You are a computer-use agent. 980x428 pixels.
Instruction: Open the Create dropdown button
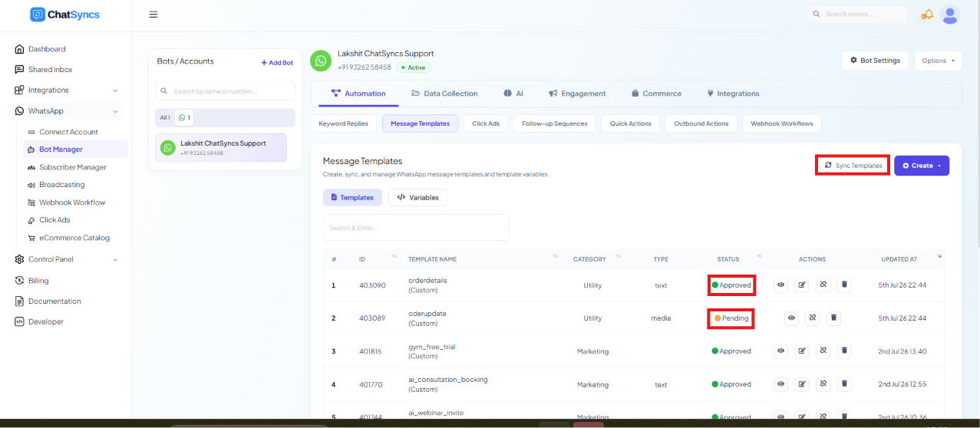pos(921,166)
